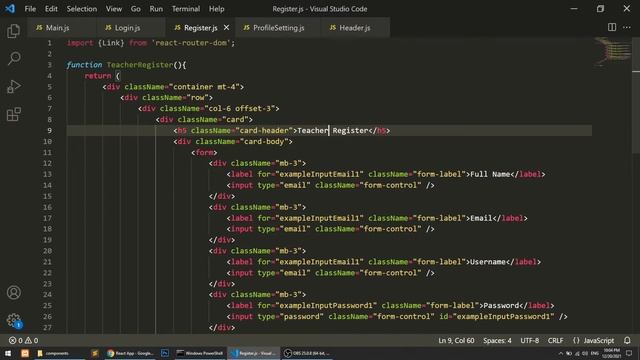Screen dimensions: 640x360
Task: Switch to Windows PowerShell in taskbar
Action: (x=200, y=353)
